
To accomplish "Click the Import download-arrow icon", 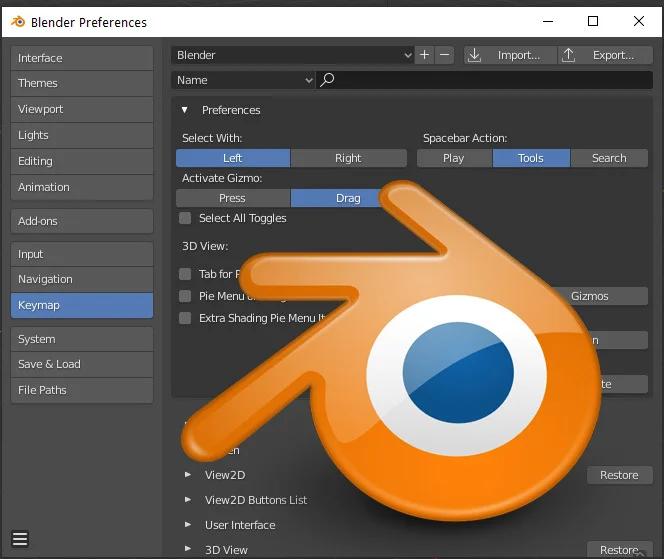I will tap(475, 55).
